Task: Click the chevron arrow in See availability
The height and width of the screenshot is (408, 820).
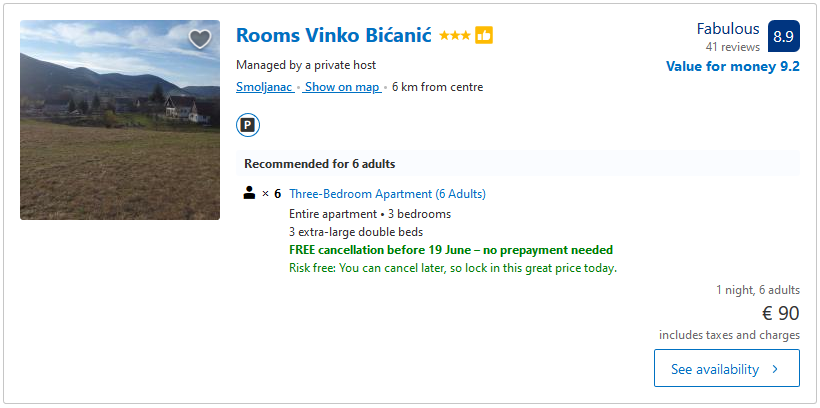Action: [x=775, y=369]
